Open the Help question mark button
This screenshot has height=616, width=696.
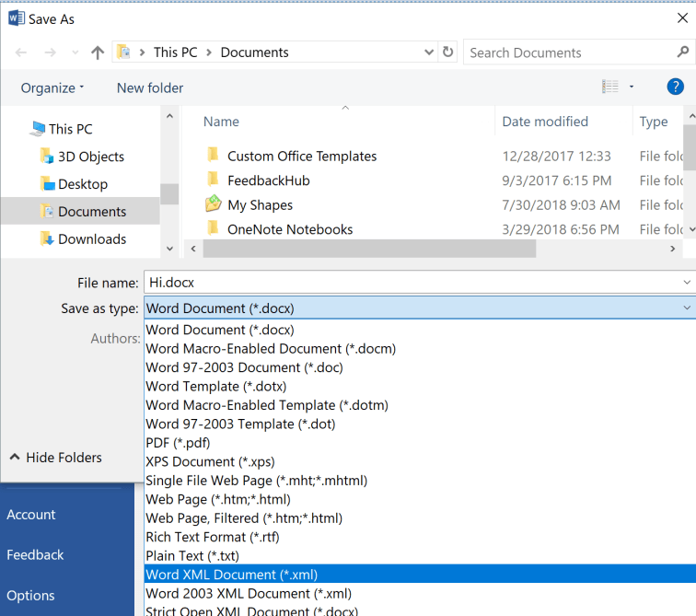pos(675,87)
